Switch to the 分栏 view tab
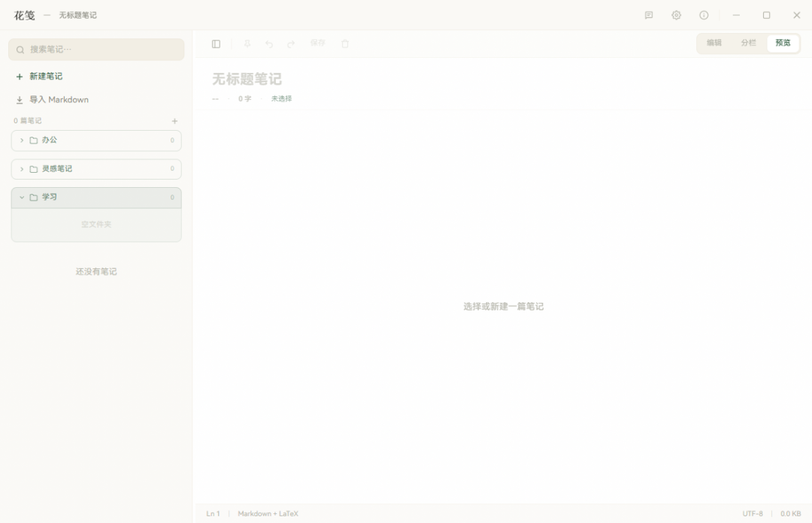Image resolution: width=812 pixels, height=523 pixels. pos(748,43)
